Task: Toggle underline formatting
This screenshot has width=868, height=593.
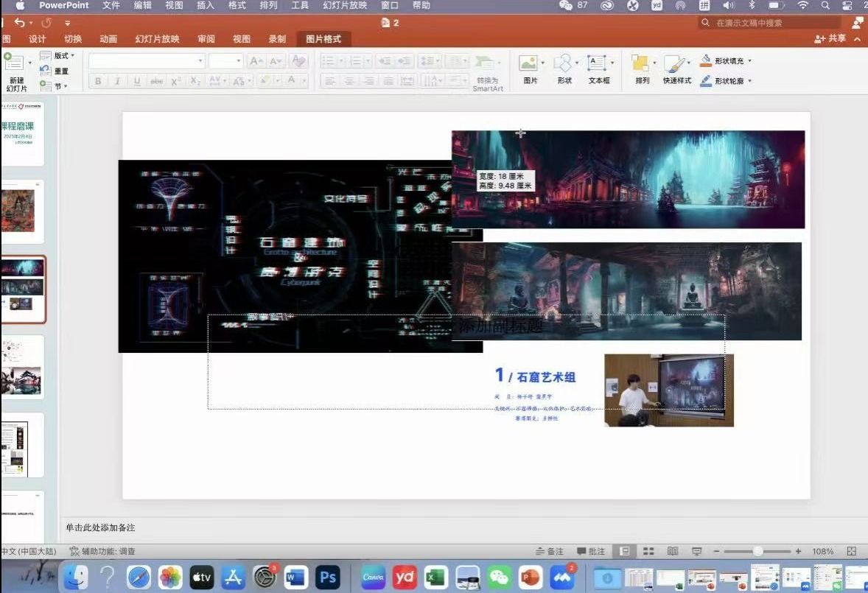Action: pyautogui.click(x=137, y=81)
